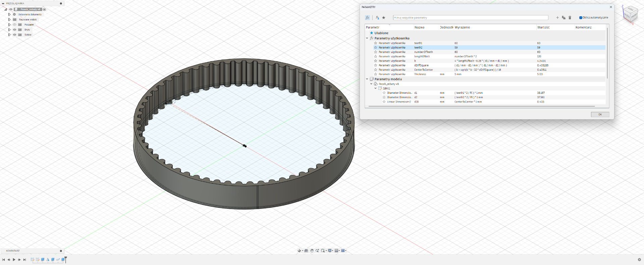The image size is (644, 265).
Task: Expand Nazwane widoki in browser
Action: tap(9, 19)
